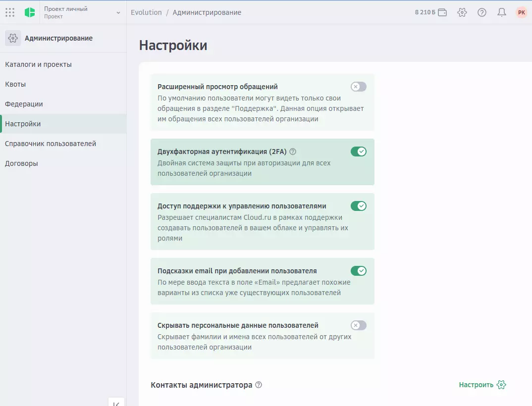Screen dimensions: 532x406
Task: Open Каталоги и проекты section
Action: pos(38,64)
